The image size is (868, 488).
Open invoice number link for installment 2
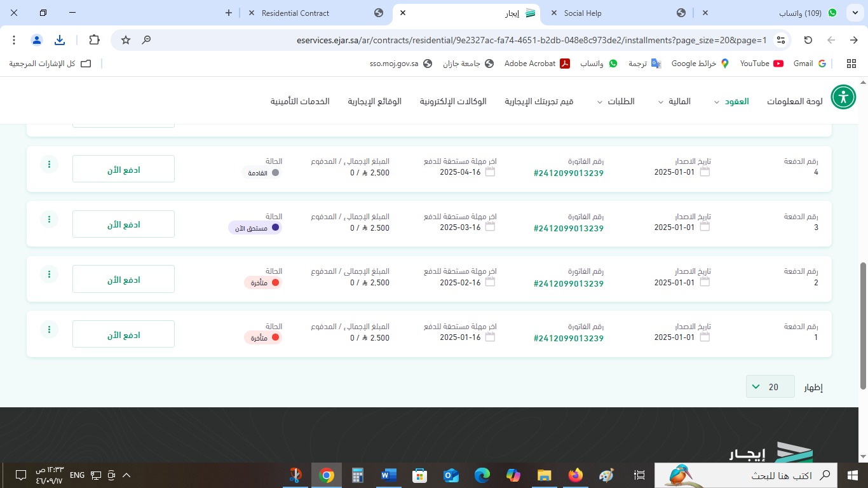click(569, 283)
